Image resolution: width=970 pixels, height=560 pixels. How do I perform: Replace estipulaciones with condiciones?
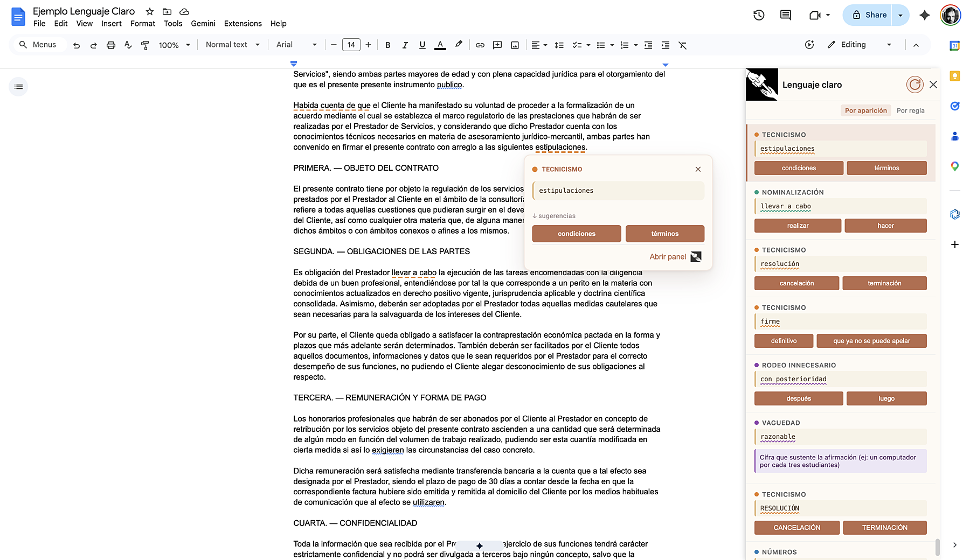(576, 234)
